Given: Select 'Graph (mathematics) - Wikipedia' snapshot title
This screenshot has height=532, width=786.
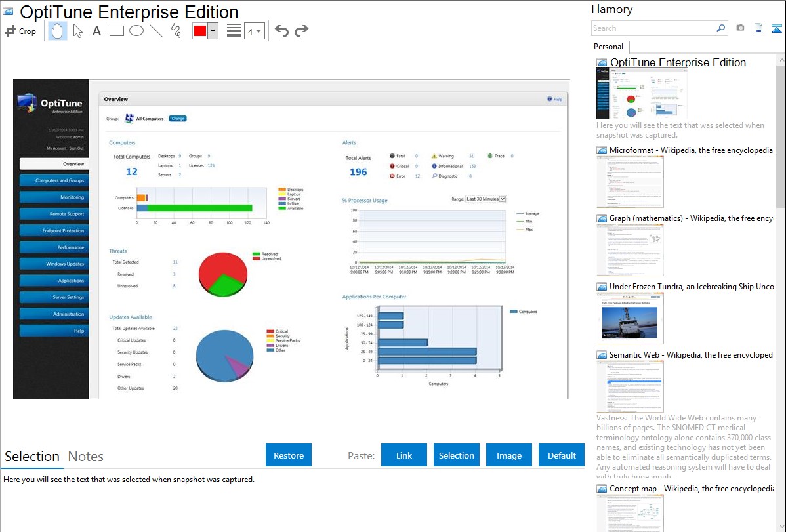Looking at the screenshot, I should 691,218.
